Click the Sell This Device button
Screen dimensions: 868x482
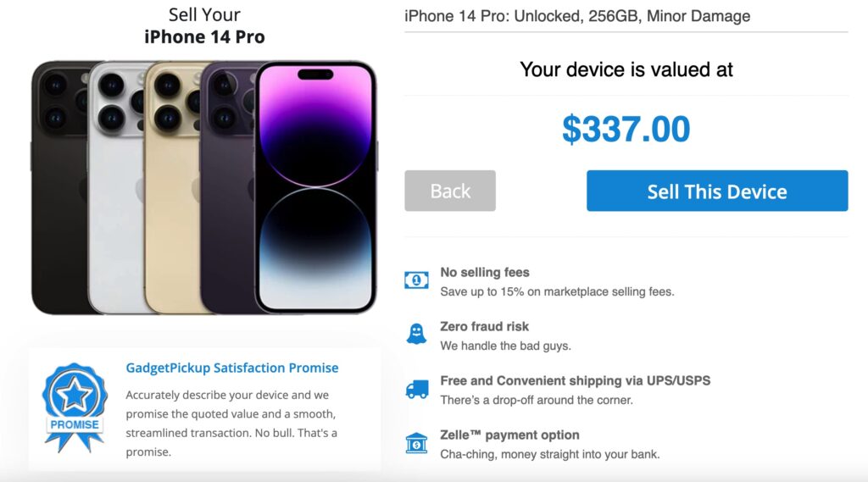[x=717, y=191]
